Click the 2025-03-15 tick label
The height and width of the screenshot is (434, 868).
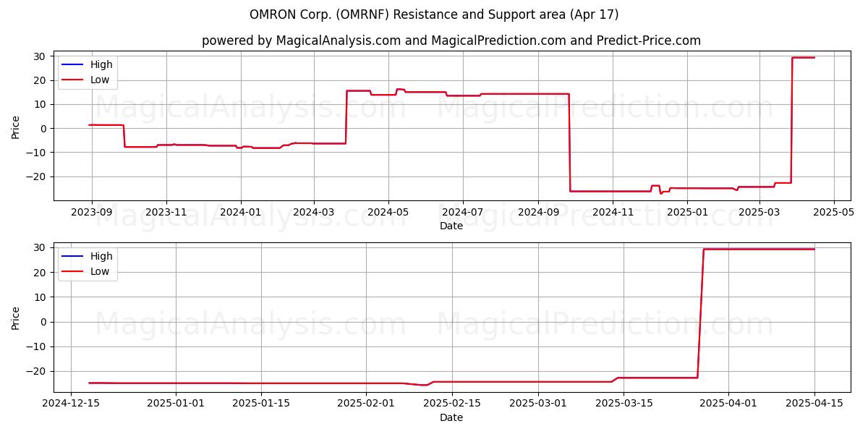pyautogui.click(x=624, y=404)
